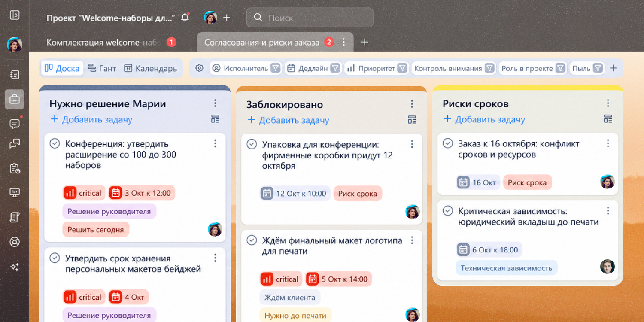Open the briefcase projects icon in sidebar
The width and height of the screenshot is (644, 322).
click(15, 100)
